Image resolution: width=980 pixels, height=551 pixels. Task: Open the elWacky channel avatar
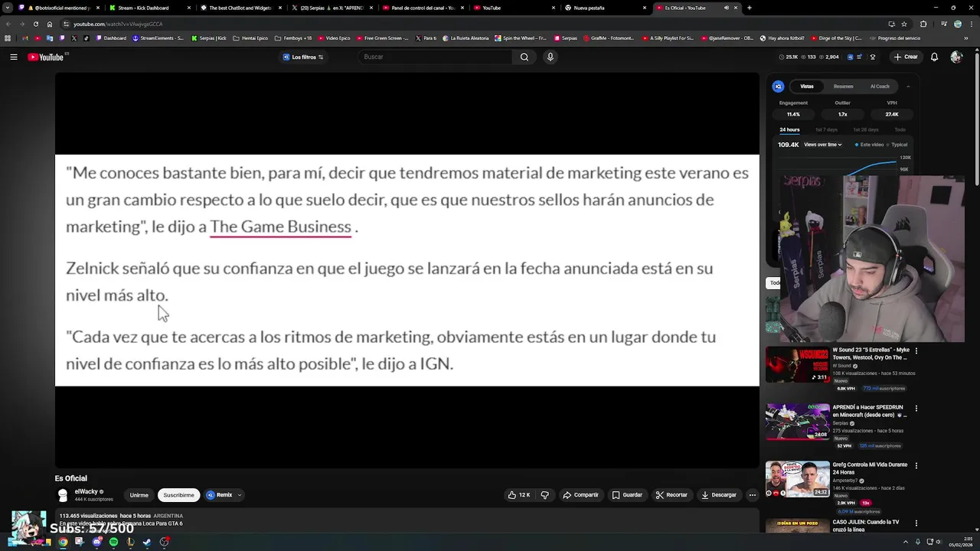63,495
